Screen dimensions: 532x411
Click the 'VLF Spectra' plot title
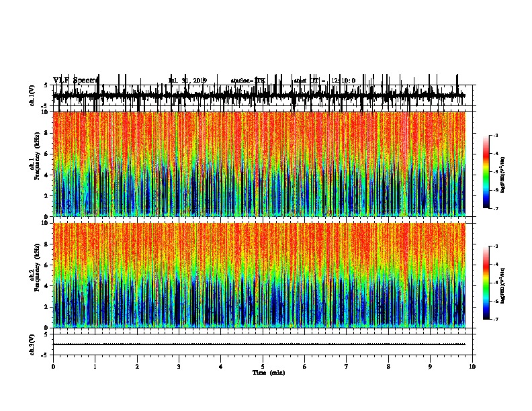tap(75, 81)
